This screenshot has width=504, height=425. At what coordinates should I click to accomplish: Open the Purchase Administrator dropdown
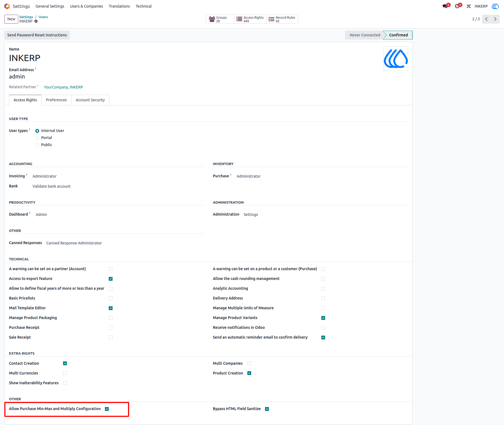[248, 176]
